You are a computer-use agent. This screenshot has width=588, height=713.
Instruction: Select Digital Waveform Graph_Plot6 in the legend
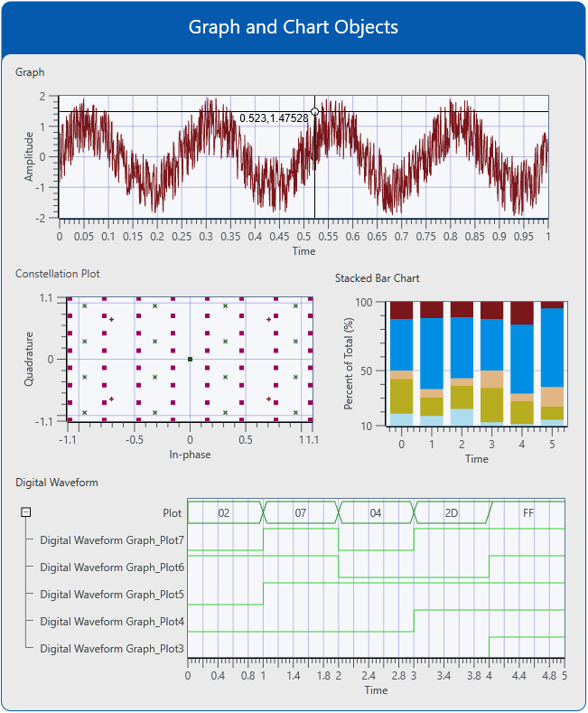tap(112, 568)
